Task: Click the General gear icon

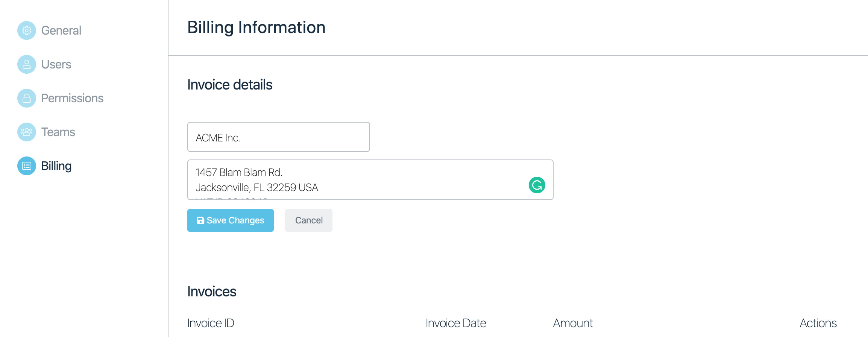Action: click(x=27, y=30)
